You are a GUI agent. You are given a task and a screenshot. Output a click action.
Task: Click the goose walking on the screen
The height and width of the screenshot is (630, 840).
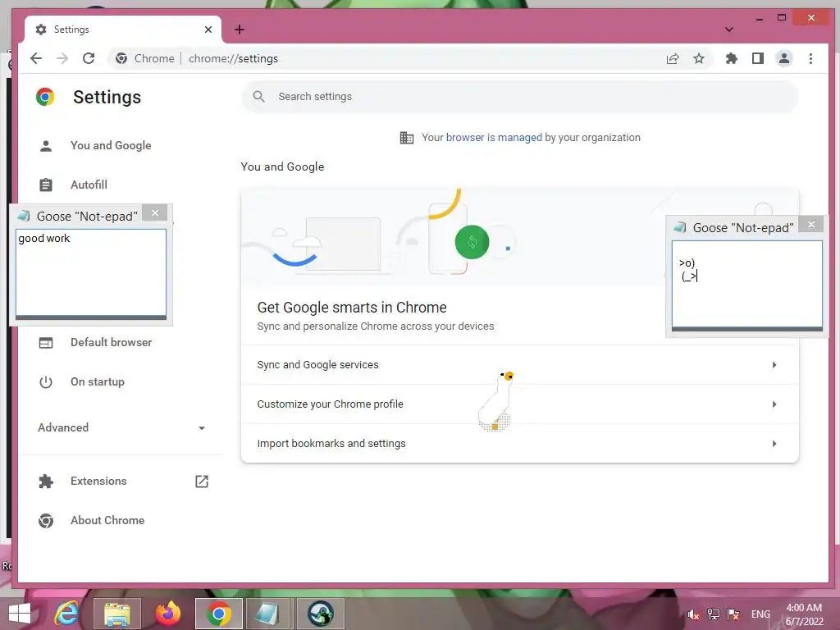pos(495,400)
